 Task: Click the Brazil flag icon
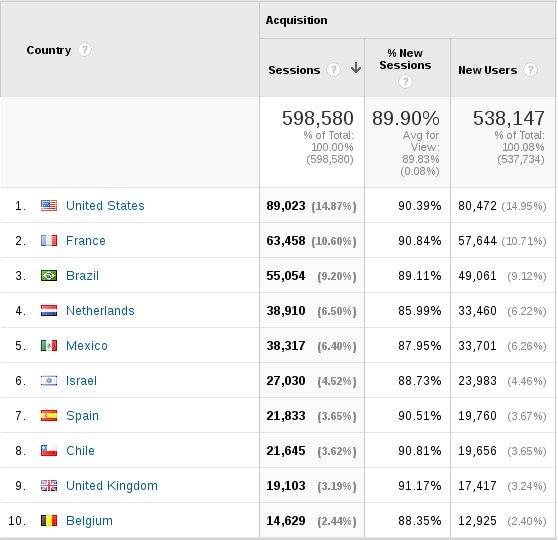point(49,276)
